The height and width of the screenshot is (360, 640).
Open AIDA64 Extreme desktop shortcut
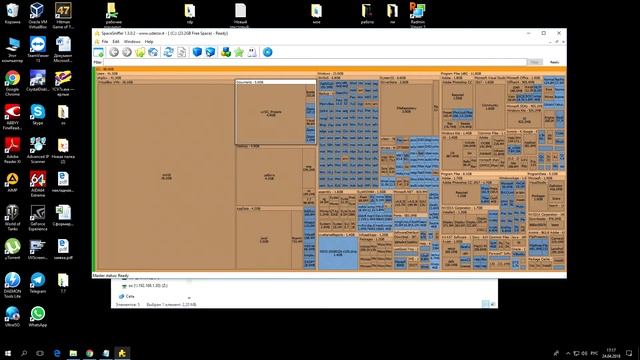coord(38,184)
